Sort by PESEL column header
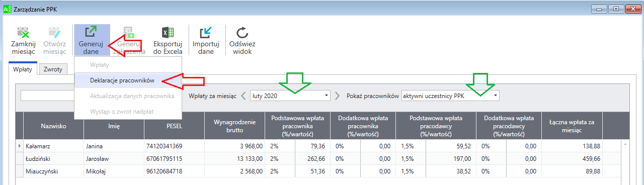This screenshot has width=644, height=185. 175,126
